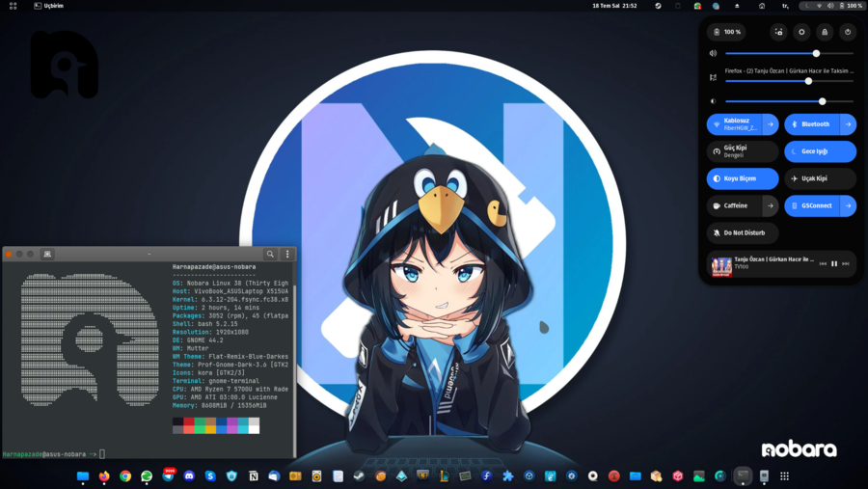Show all applications grid

tap(784, 475)
